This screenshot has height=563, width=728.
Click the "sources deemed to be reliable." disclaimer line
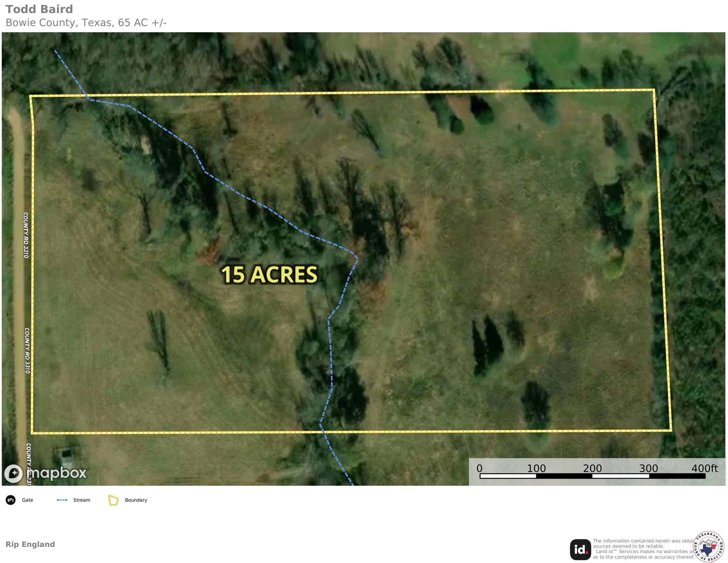click(x=628, y=546)
